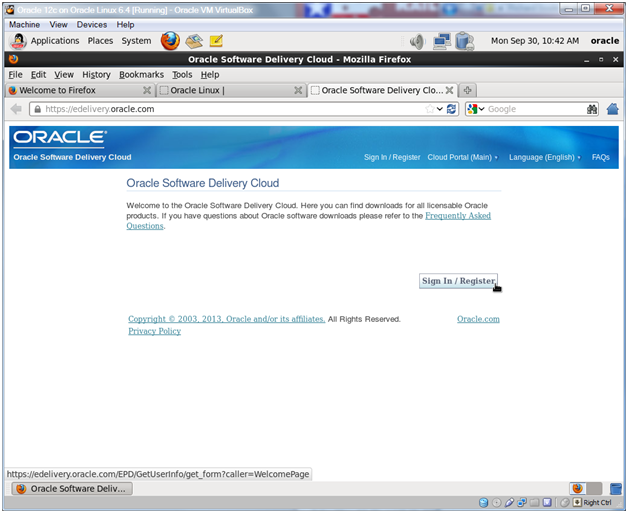
Task: Click the Privacy Policy link
Action: coord(154,331)
